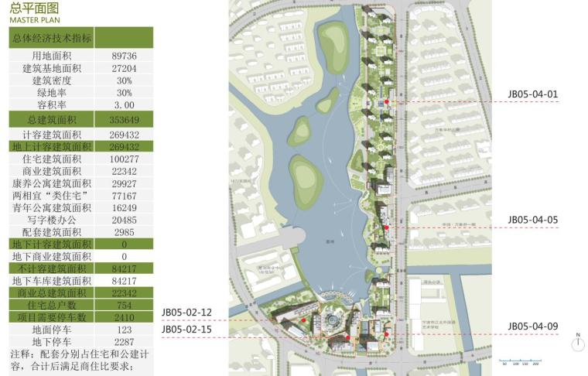Click the red marker for plot JB05-04-09
This screenshot has height=376, width=588.
coord(386,334)
